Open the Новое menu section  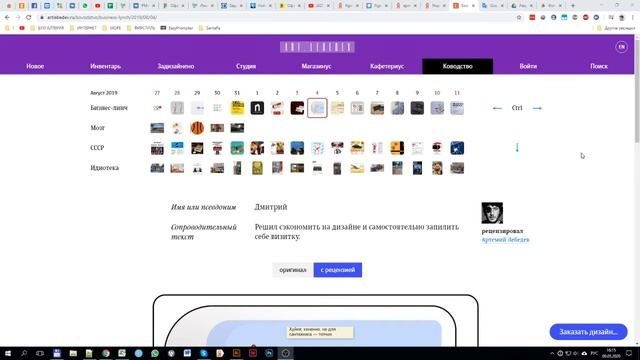click(x=35, y=66)
